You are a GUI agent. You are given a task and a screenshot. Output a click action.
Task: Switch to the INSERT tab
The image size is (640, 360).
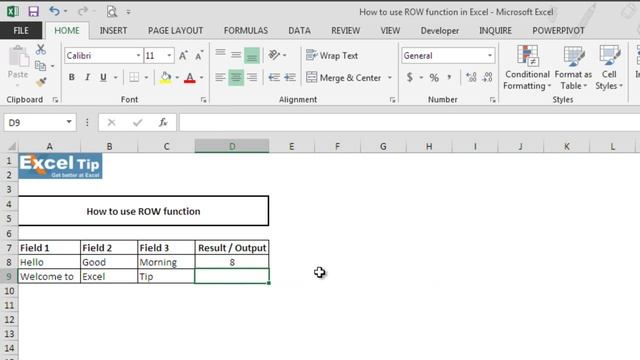pyautogui.click(x=113, y=31)
